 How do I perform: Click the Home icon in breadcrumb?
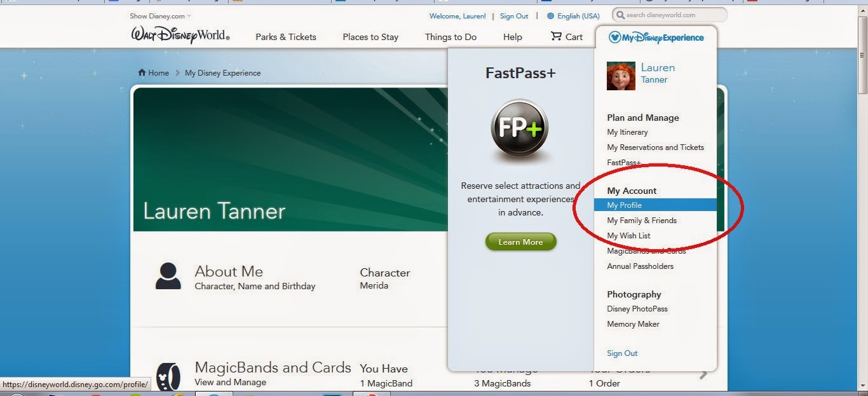click(x=142, y=72)
